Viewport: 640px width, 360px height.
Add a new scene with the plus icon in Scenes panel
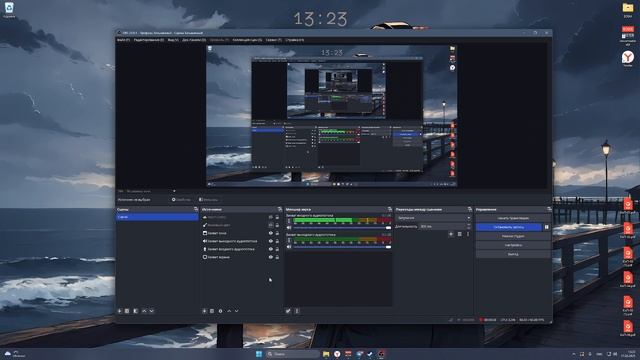point(120,311)
